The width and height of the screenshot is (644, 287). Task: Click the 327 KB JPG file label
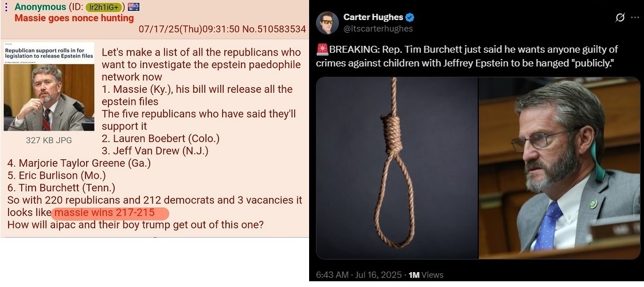click(49, 140)
